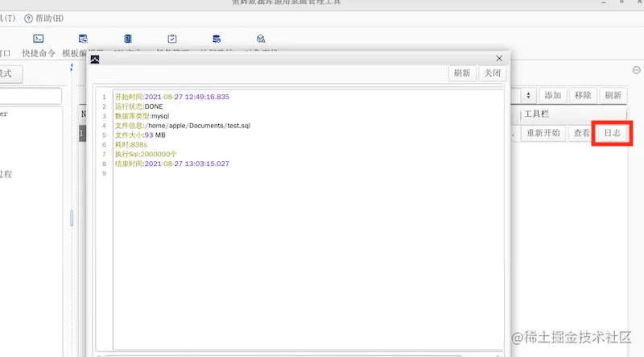644x357 pixels.
Task: Click the log dialog's title bar picture icon
Action: coord(95,59)
